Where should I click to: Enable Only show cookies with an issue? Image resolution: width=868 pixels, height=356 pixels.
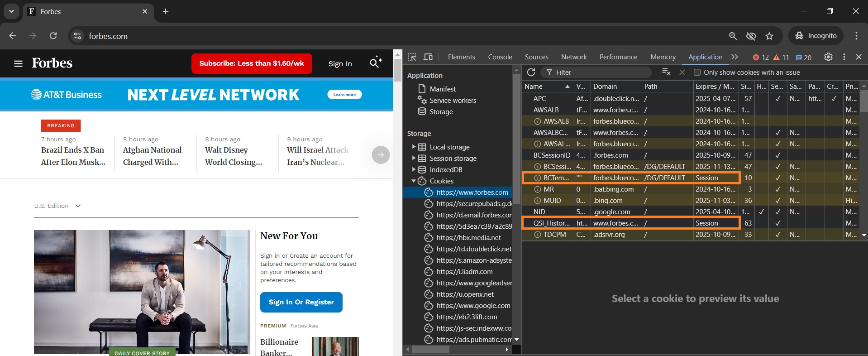click(x=697, y=72)
